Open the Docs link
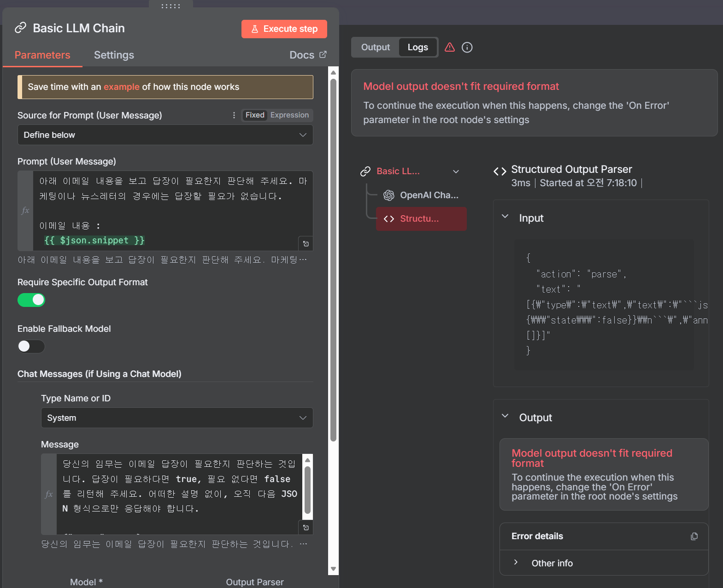The width and height of the screenshot is (723, 588). point(308,55)
